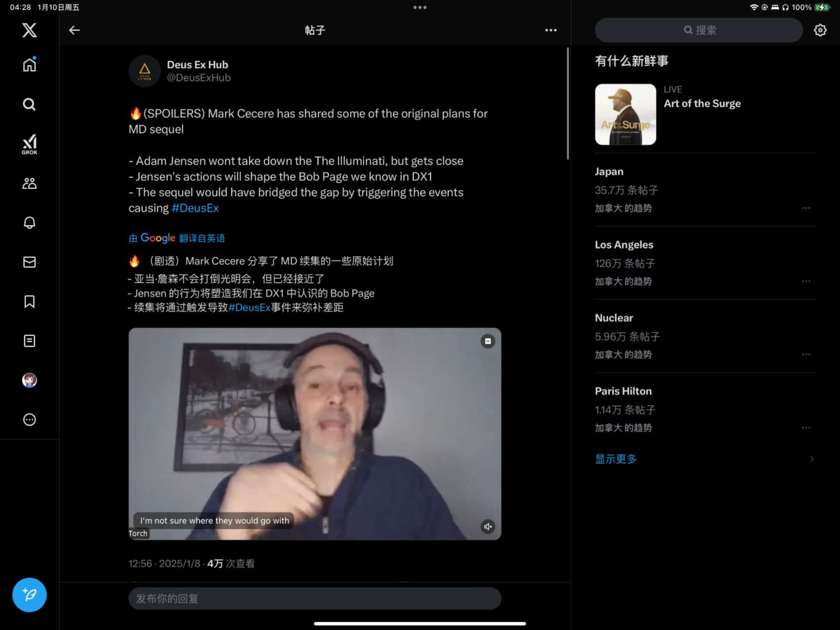Open the Japan trend
The width and height of the screenshot is (840, 630).
coord(705,189)
